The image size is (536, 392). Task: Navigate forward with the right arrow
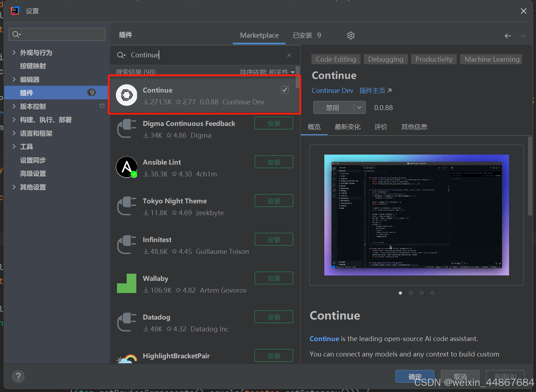[x=522, y=36]
